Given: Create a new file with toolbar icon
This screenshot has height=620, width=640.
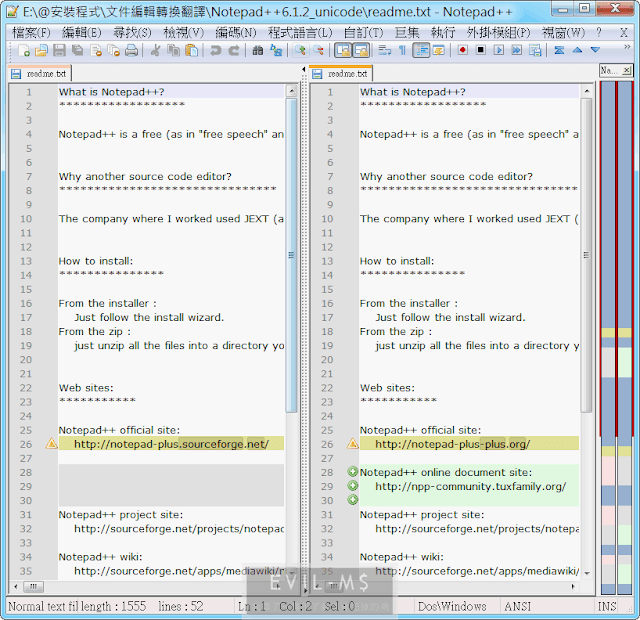Looking at the screenshot, I should 24,50.
